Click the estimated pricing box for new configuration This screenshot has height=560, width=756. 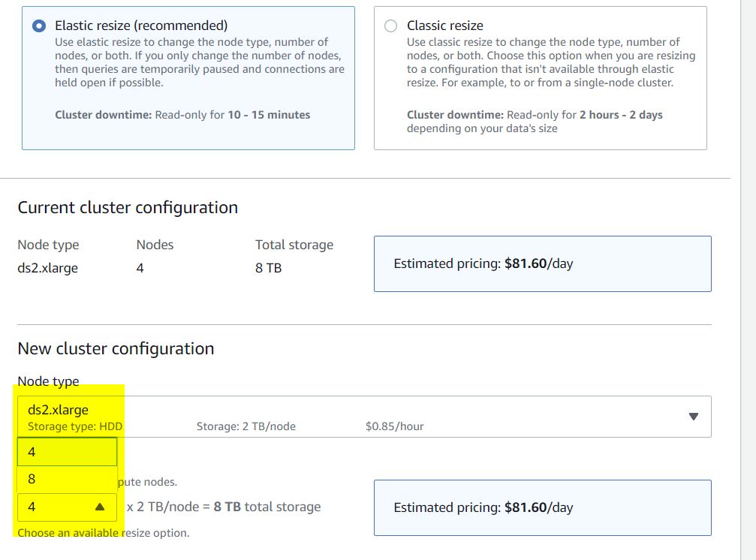coord(542,508)
